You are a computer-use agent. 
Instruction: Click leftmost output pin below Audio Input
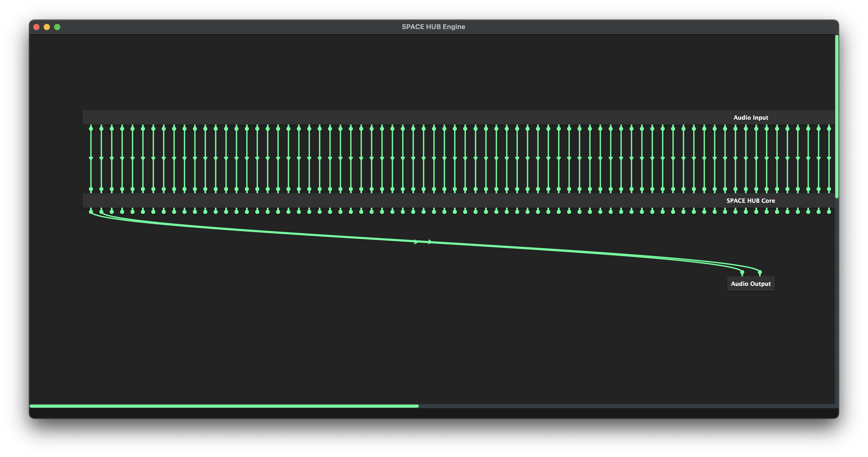click(x=91, y=129)
